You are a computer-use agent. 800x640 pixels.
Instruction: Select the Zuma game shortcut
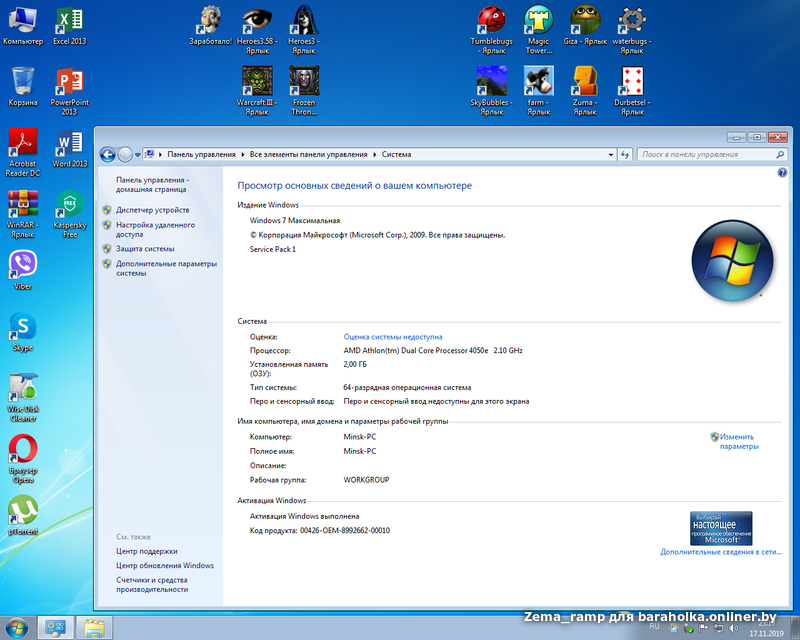pyautogui.click(x=585, y=92)
